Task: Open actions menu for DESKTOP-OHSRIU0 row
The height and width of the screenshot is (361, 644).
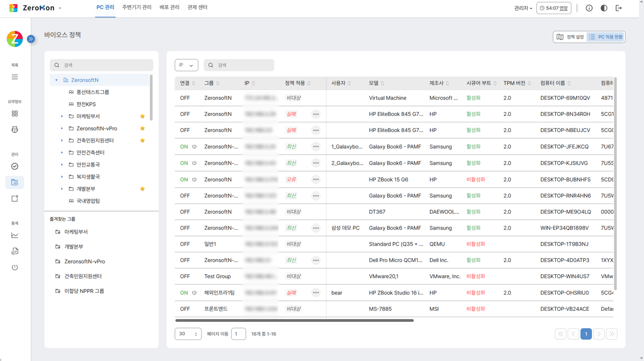Action: point(316,293)
